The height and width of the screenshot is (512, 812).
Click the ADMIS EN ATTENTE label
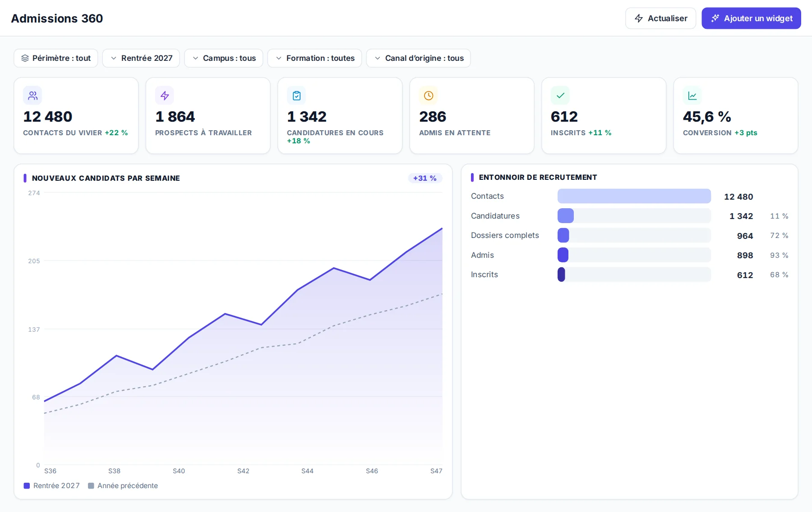point(455,133)
